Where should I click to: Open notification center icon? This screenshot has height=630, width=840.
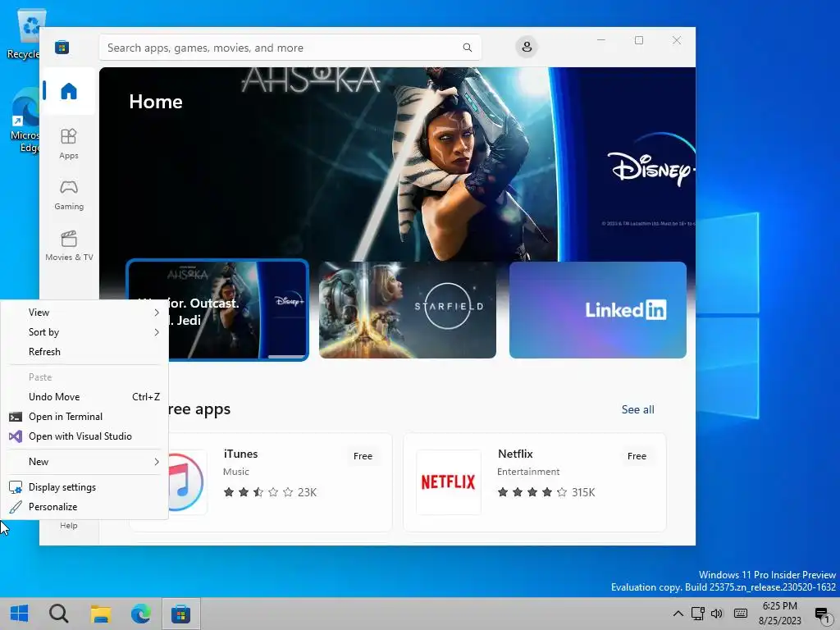coord(822,614)
